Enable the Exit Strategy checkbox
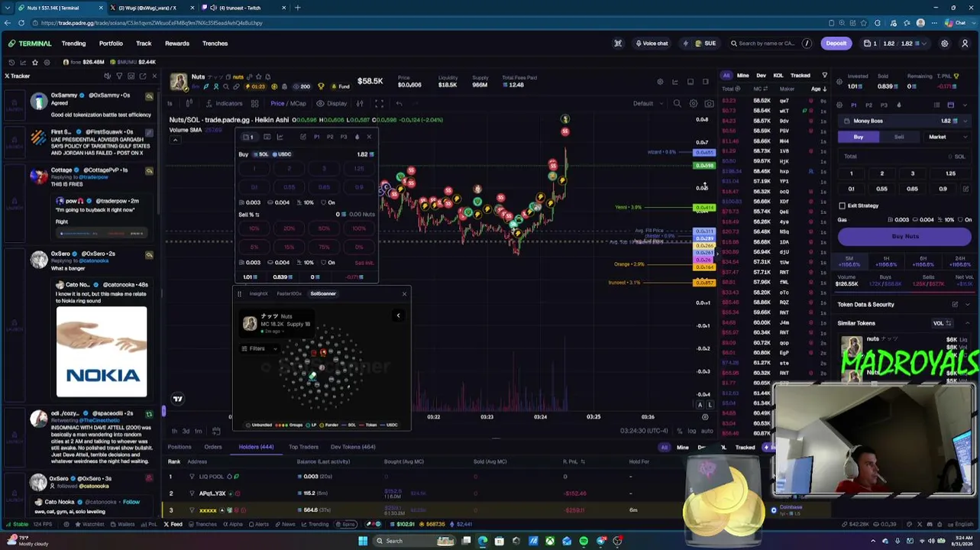The width and height of the screenshot is (980, 550). point(843,205)
